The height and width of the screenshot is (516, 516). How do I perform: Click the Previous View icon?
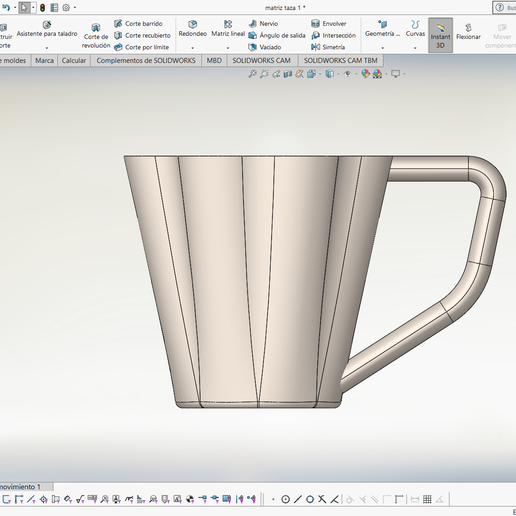pos(276,74)
